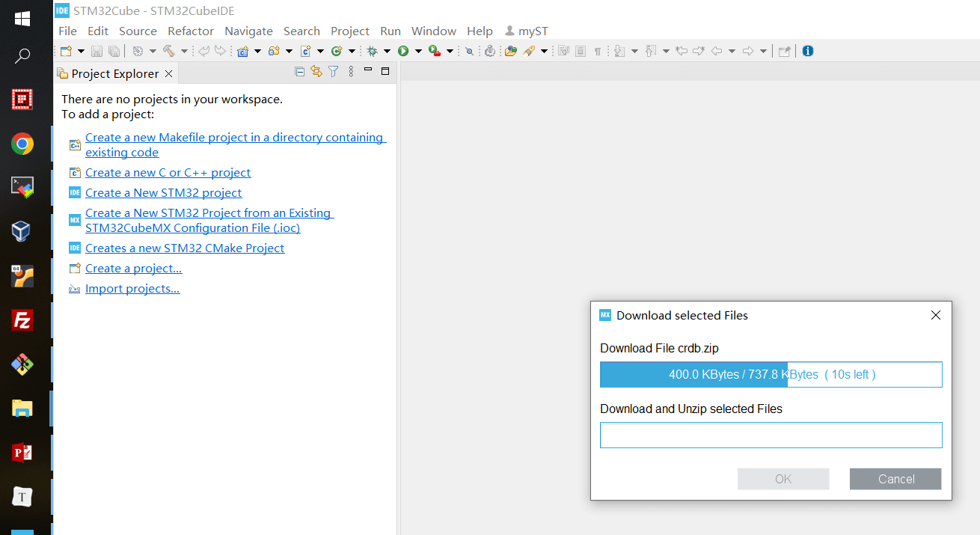The width and height of the screenshot is (980, 535).
Task: Toggle the Show Whitespace pilcrow icon
Action: point(598,51)
